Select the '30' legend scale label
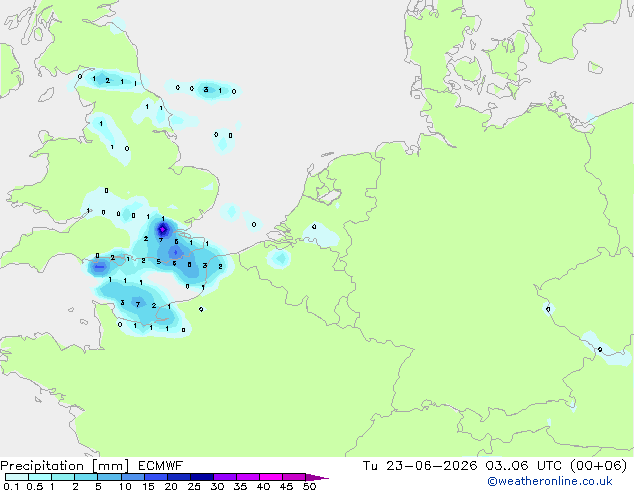Screen dimensions: 634x490 217,486
